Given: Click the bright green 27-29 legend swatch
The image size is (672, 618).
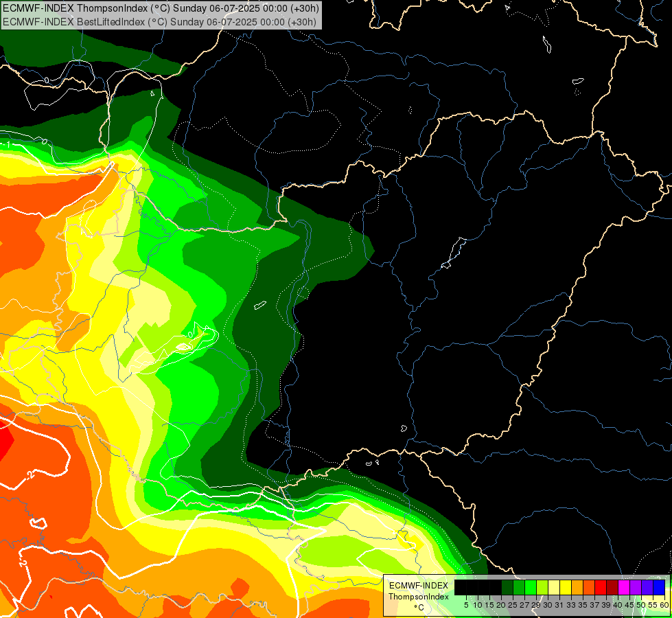Looking at the screenshot, I should (x=531, y=587).
